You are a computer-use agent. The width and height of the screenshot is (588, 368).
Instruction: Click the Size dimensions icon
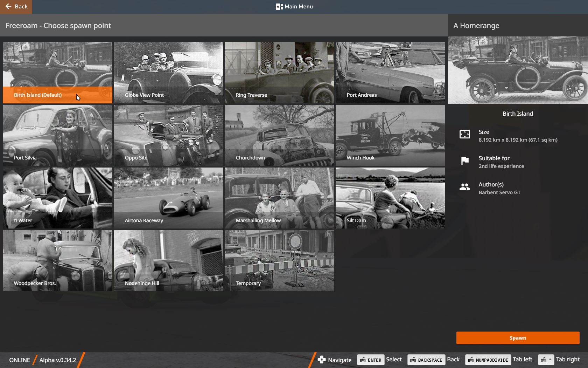465,134
